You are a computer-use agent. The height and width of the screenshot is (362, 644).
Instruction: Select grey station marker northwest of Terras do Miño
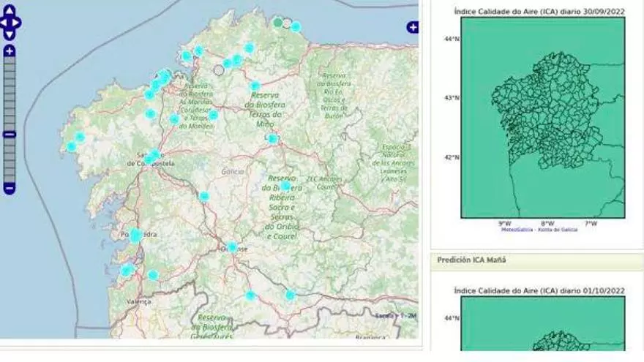[x=219, y=70]
